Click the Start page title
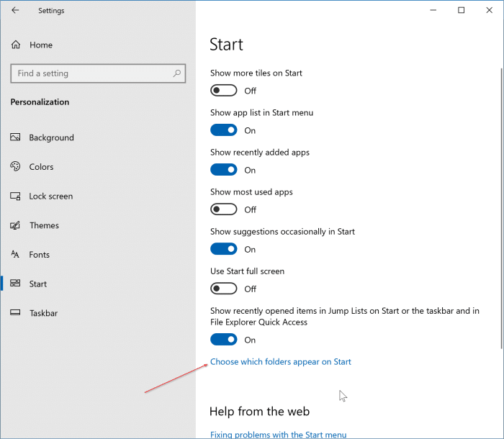The width and height of the screenshot is (504, 439). click(226, 45)
